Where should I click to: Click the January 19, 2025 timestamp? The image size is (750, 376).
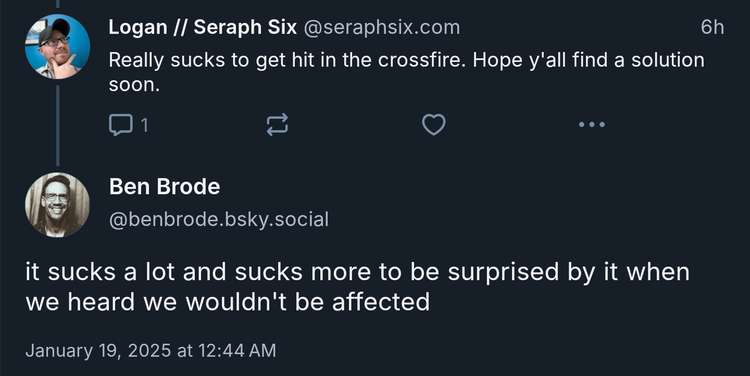[151, 350]
